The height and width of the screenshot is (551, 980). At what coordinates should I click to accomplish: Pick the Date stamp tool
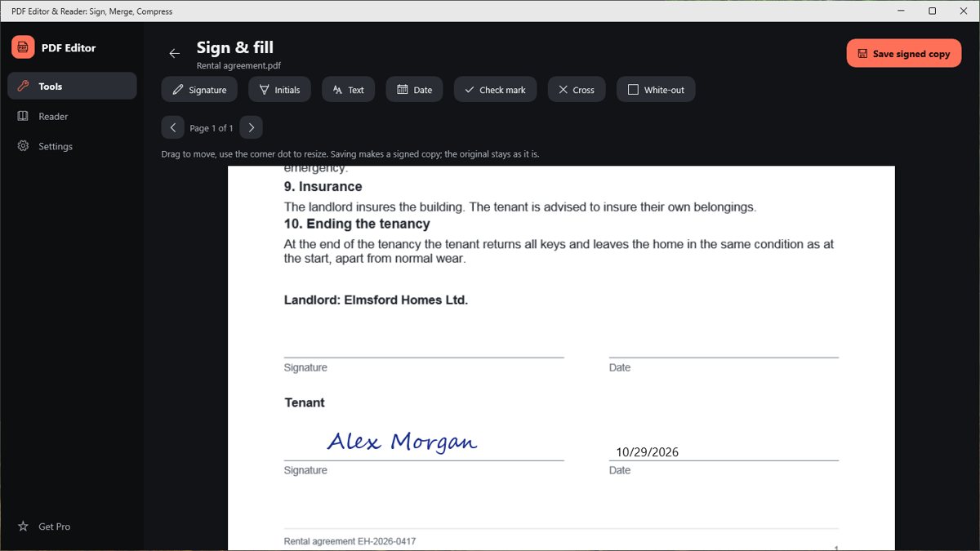click(x=414, y=90)
